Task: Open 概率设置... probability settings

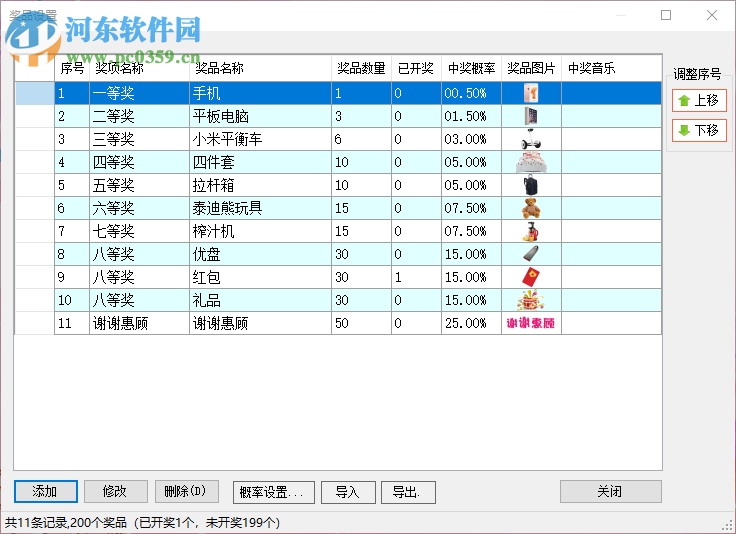Action: (274, 492)
